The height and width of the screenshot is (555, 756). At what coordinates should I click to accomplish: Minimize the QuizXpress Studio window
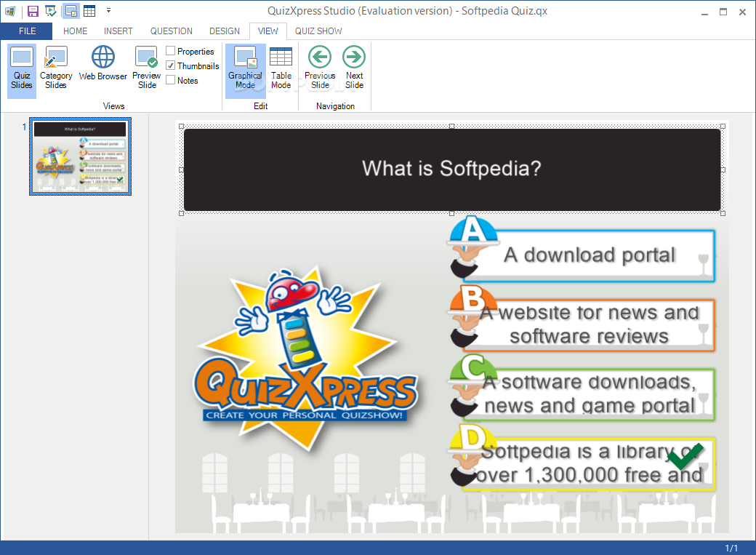coord(704,12)
